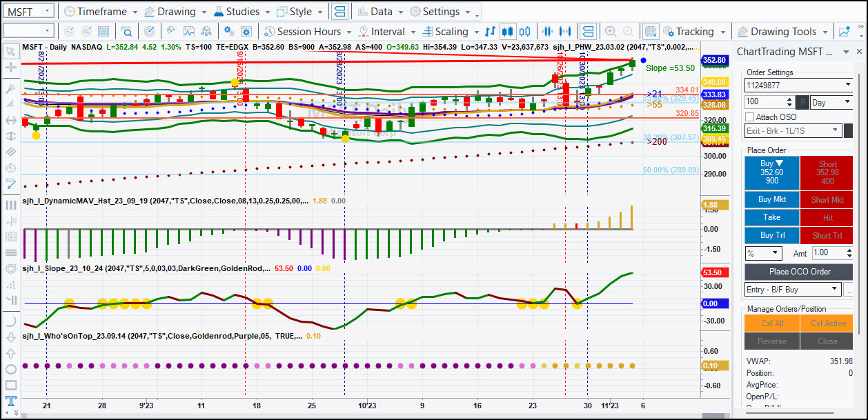Click the Buy Trl button
The height and width of the screenshot is (420, 868).
click(771, 235)
